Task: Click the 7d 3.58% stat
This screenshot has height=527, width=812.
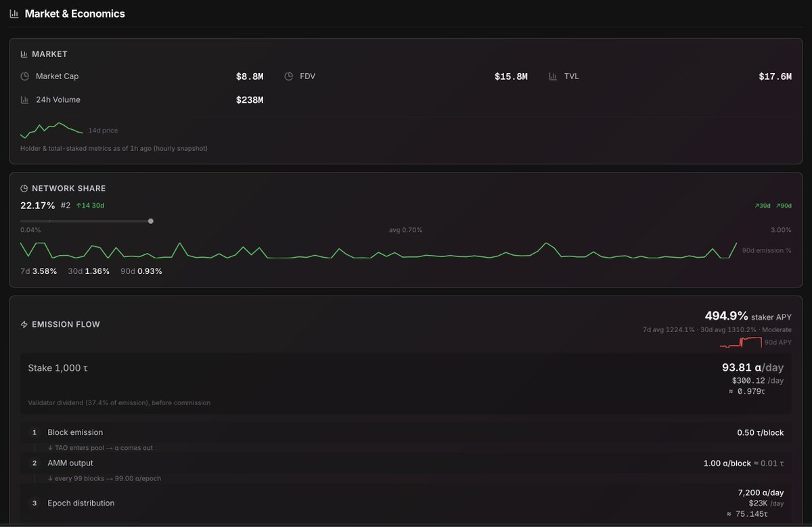Action: tap(39, 271)
